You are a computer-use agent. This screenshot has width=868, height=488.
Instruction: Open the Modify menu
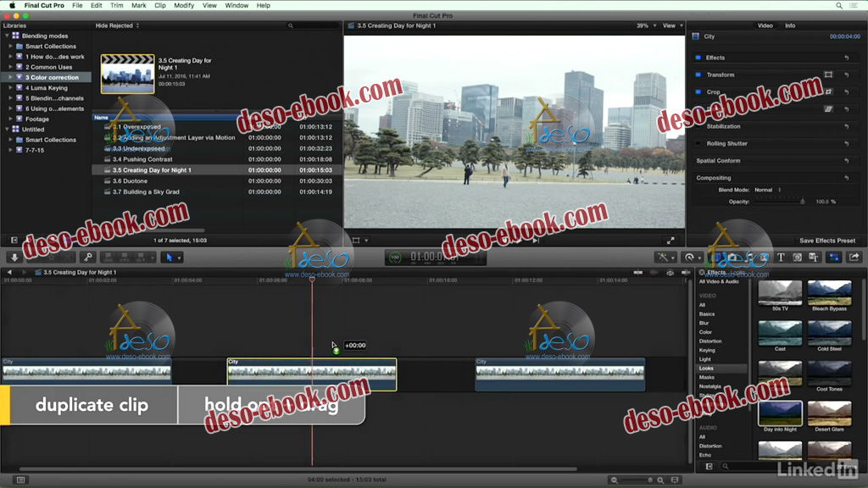184,5
